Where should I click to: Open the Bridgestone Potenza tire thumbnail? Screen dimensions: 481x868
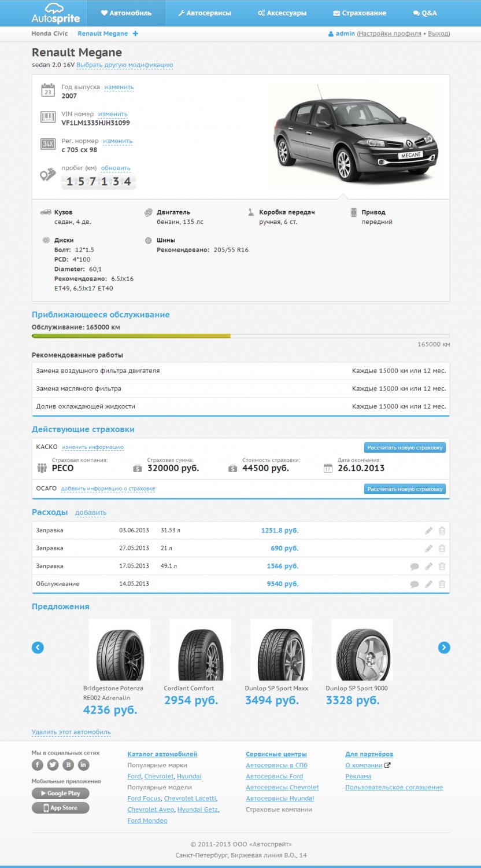pos(120,650)
